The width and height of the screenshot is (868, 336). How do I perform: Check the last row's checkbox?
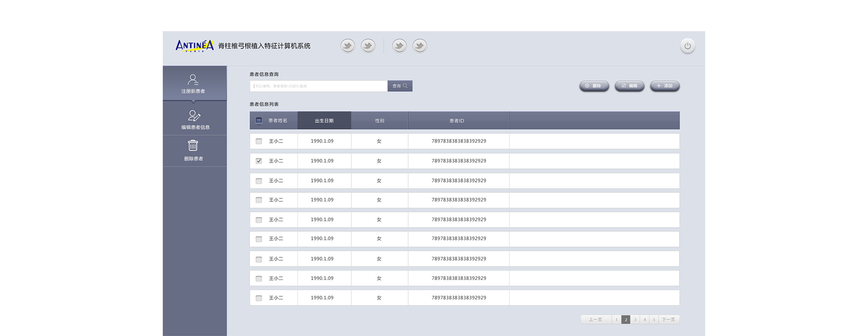[x=259, y=298]
